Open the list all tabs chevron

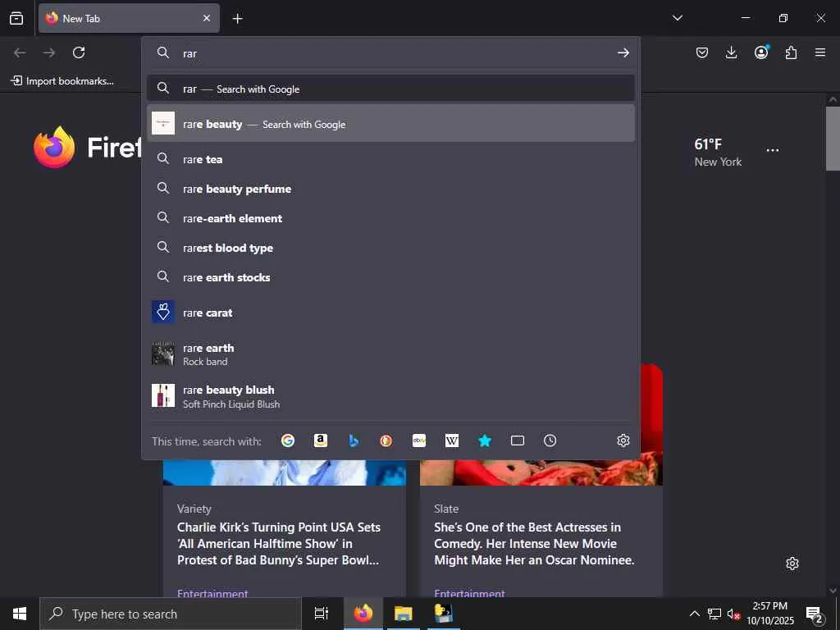(x=677, y=18)
